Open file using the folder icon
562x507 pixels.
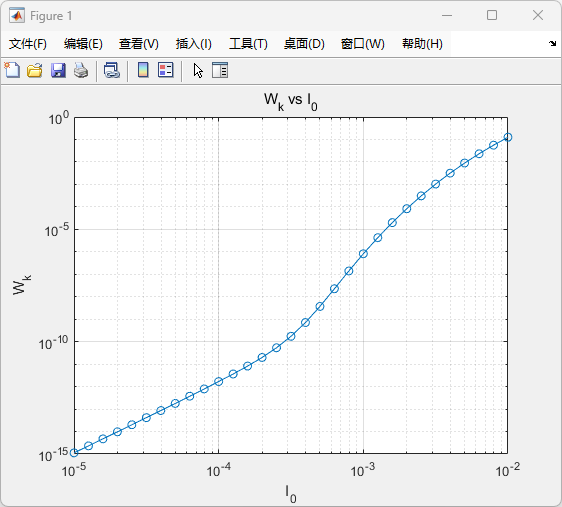pyautogui.click(x=35, y=70)
